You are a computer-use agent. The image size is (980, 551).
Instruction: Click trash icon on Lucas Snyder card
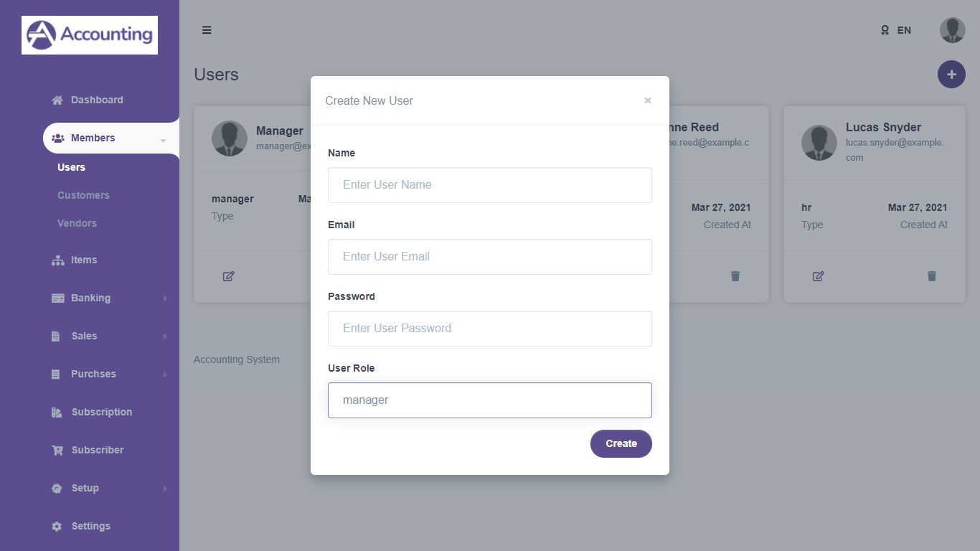point(931,276)
